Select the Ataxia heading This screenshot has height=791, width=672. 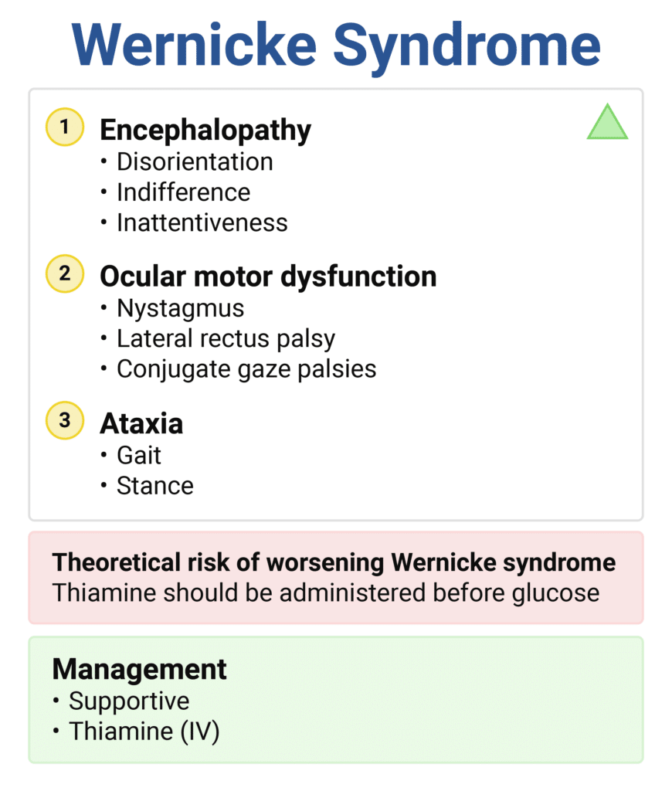[141, 423]
